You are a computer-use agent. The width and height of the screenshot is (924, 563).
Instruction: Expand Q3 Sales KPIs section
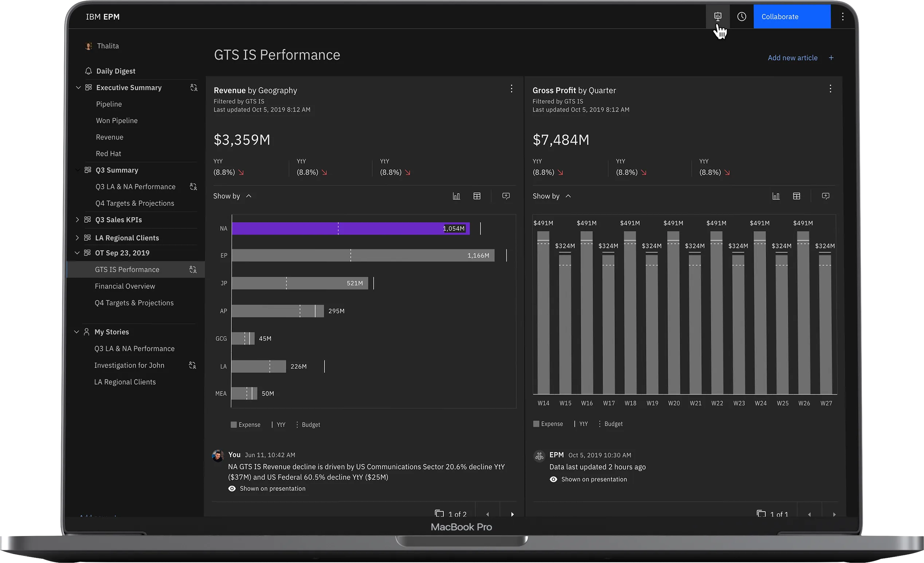77,220
